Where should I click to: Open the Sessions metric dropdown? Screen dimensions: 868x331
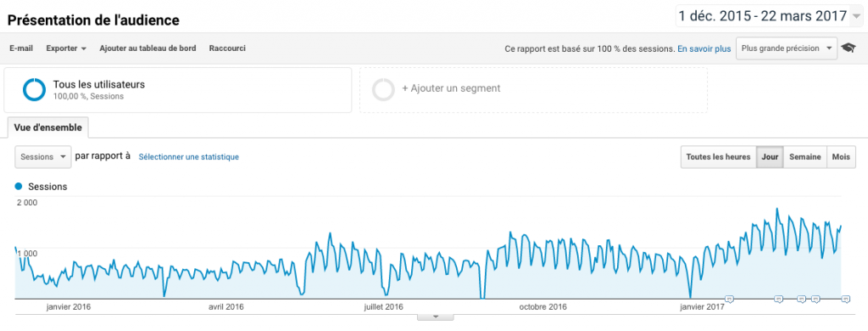point(42,157)
